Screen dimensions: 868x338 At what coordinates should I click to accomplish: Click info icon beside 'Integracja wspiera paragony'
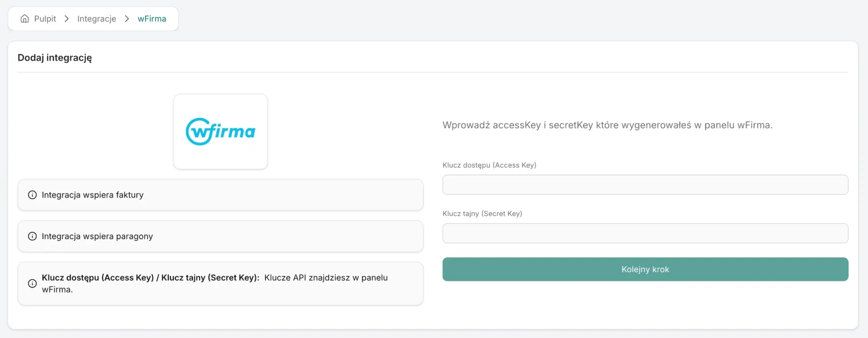click(32, 236)
